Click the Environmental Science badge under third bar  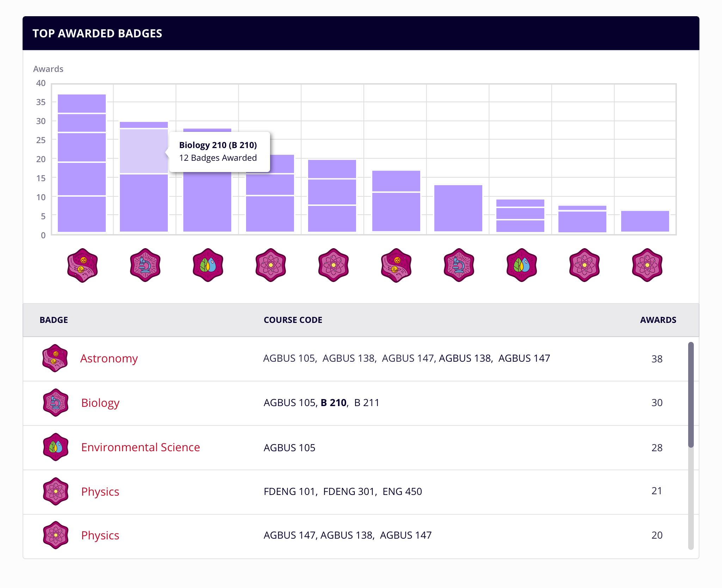pyautogui.click(x=208, y=265)
